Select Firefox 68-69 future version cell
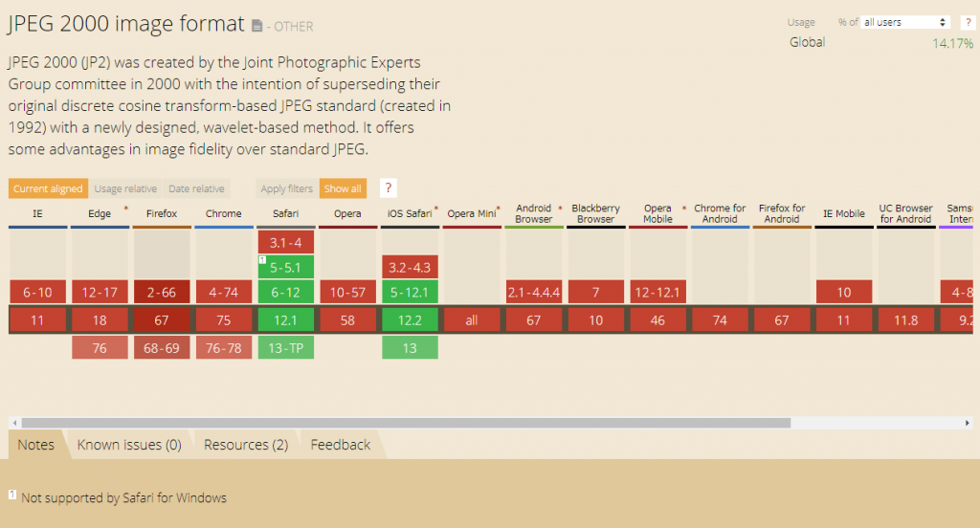Screen dimensions: 980x528 click(162, 348)
